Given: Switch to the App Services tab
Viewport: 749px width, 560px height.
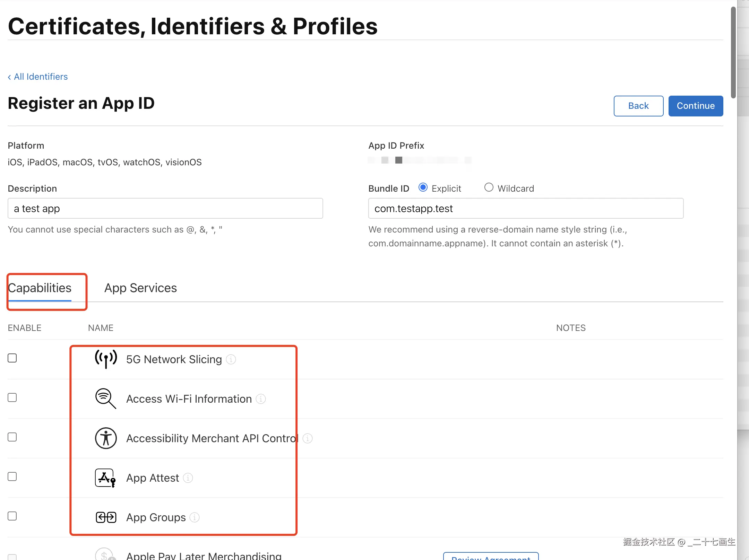Looking at the screenshot, I should [140, 288].
